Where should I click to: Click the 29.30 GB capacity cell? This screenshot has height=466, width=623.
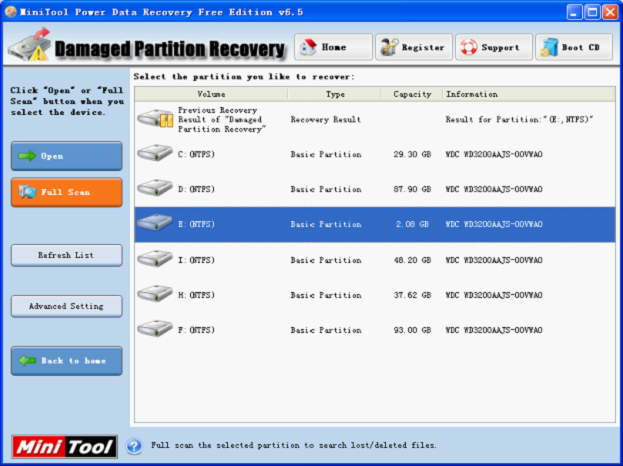coord(412,154)
